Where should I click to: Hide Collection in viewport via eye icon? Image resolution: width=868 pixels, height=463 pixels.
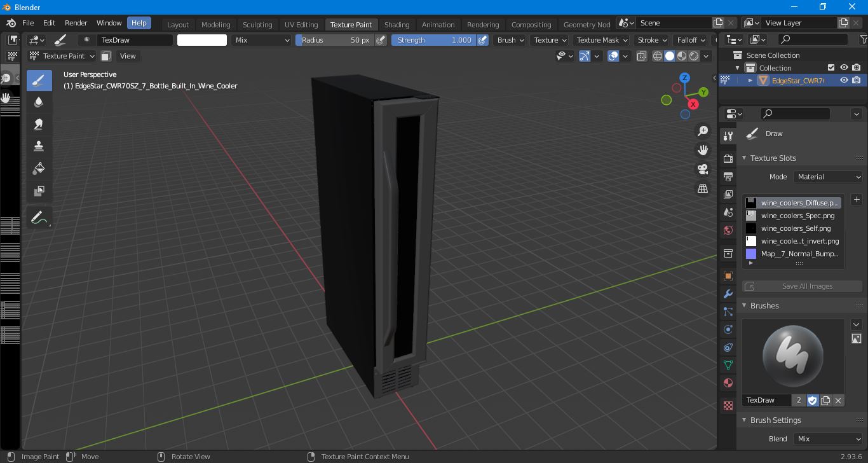(844, 67)
